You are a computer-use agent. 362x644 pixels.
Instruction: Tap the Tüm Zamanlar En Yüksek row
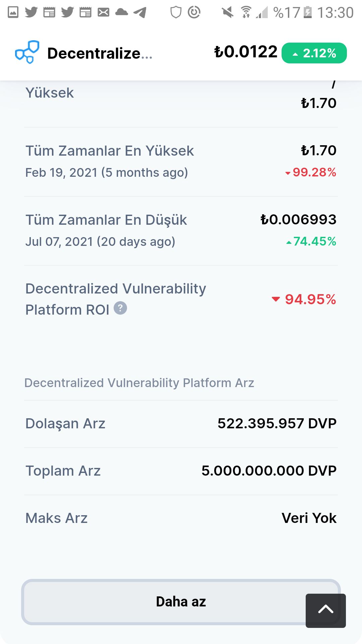pos(181,161)
